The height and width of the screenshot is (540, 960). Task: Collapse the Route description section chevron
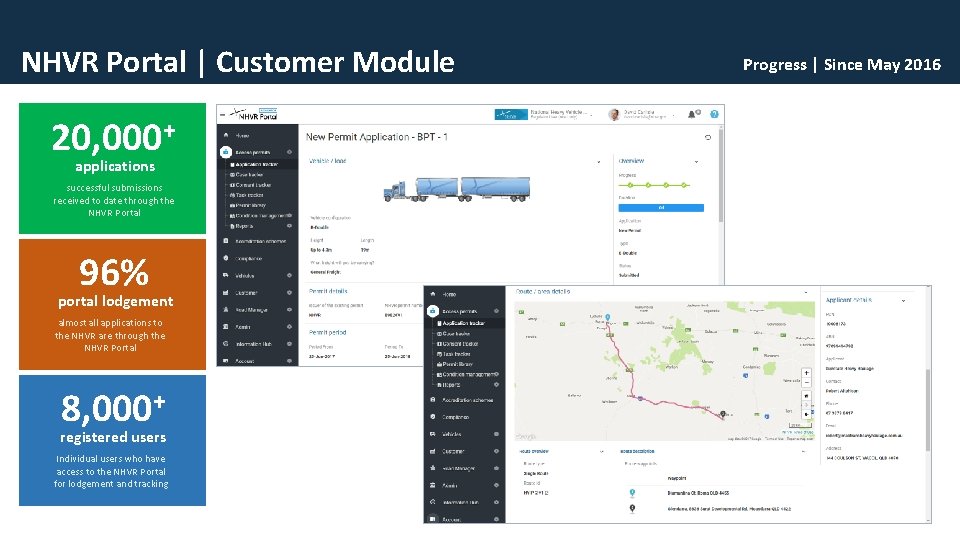803,452
